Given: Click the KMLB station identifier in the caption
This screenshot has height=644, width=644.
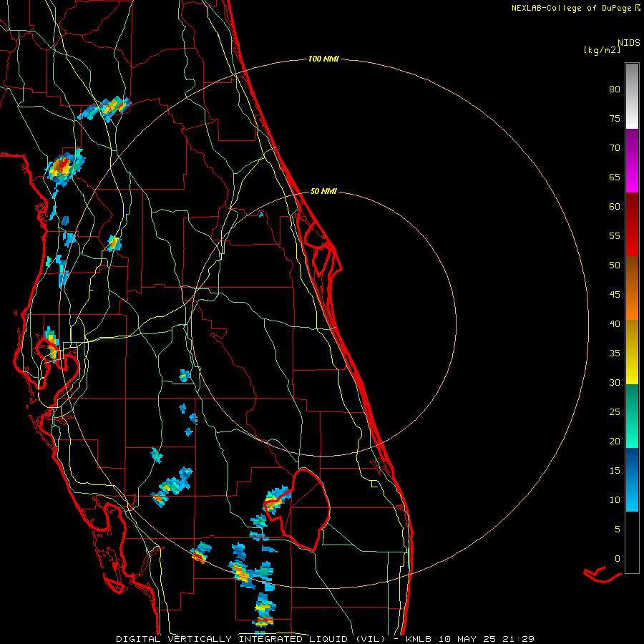Looking at the screenshot, I should tap(418, 639).
